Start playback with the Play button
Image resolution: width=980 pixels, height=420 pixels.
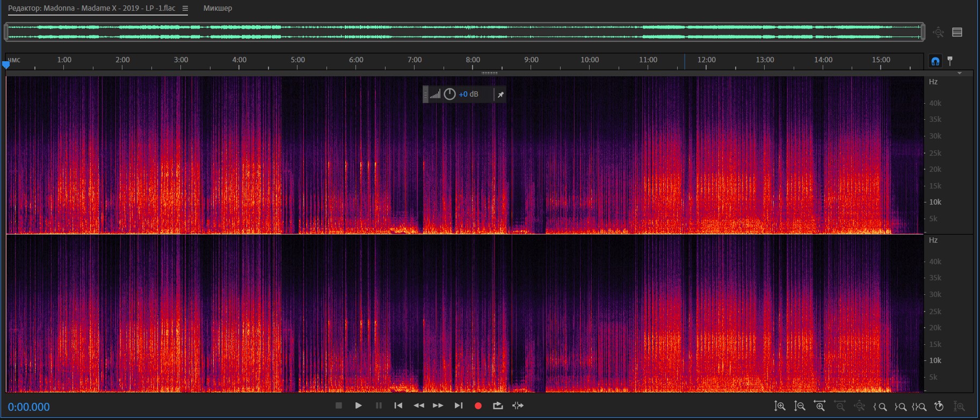(358, 405)
